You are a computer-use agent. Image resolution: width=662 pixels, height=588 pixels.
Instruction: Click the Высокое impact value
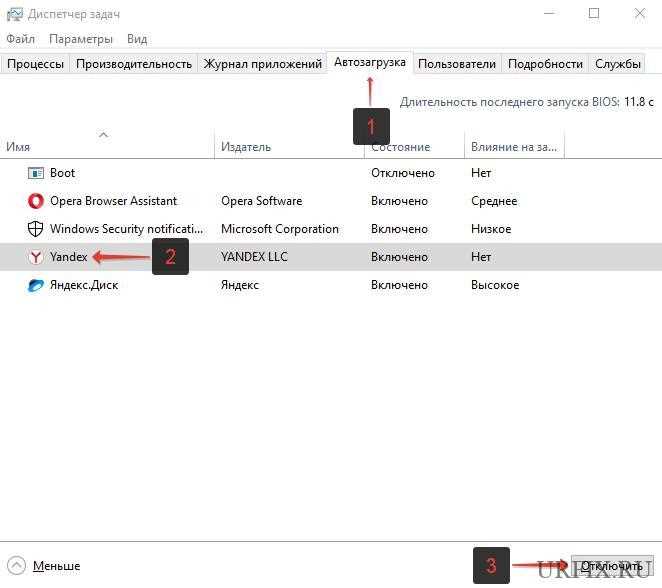pos(495,285)
